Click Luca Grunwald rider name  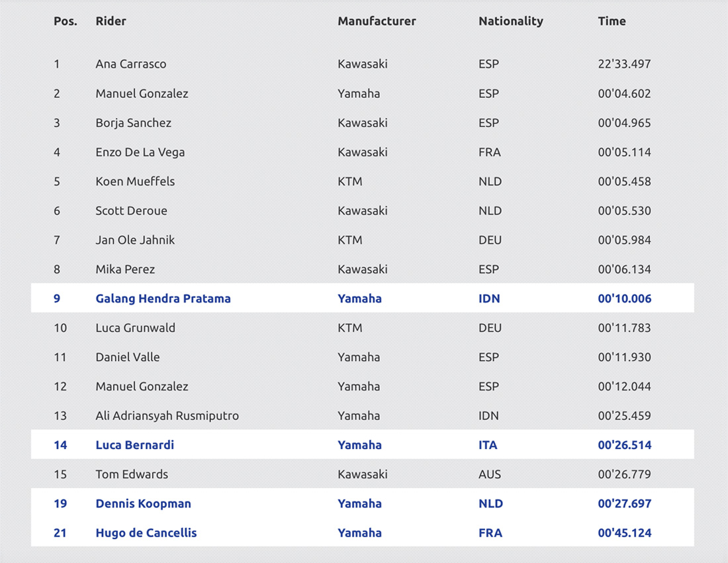tap(136, 328)
